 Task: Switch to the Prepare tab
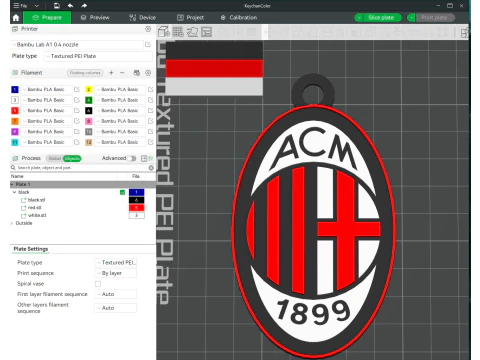tap(47, 18)
